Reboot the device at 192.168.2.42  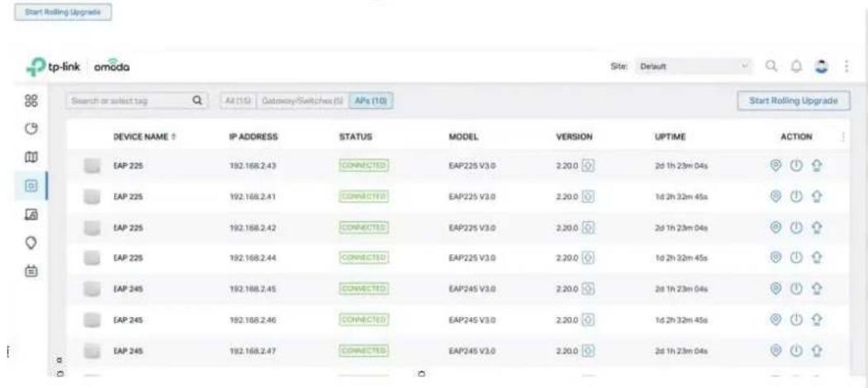click(x=796, y=227)
